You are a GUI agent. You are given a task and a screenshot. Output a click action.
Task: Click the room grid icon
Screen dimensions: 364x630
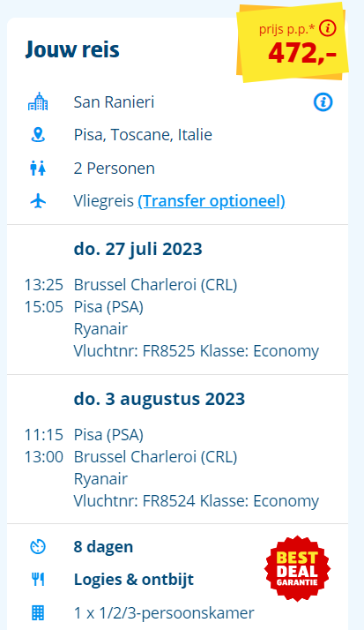pyautogui.click(x=38, y=612)
